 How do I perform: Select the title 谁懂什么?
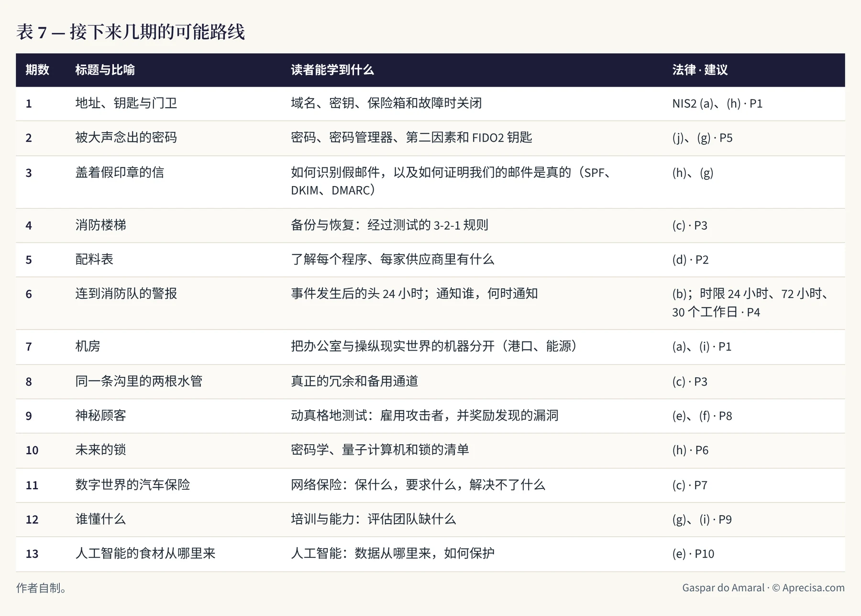(100, 519)
